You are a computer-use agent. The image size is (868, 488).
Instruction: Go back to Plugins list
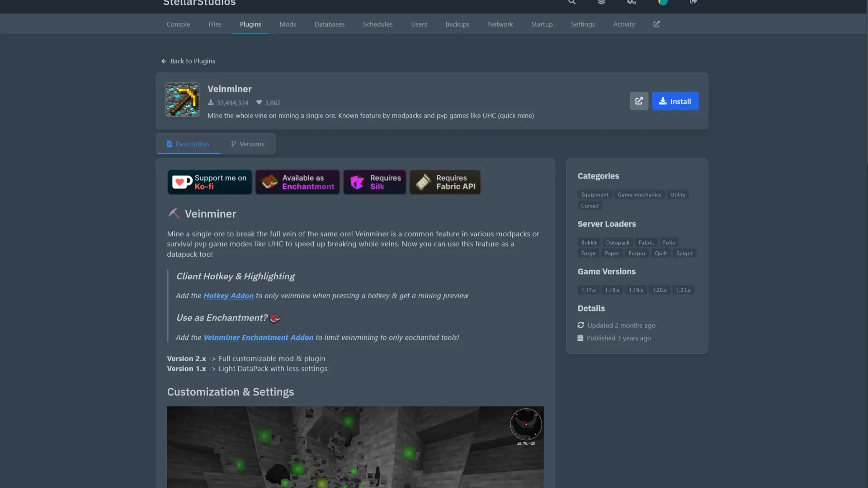click(188, 61)
